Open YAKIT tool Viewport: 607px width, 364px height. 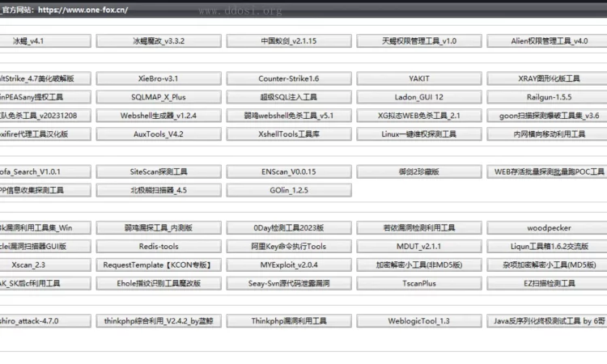click(419, 78)
